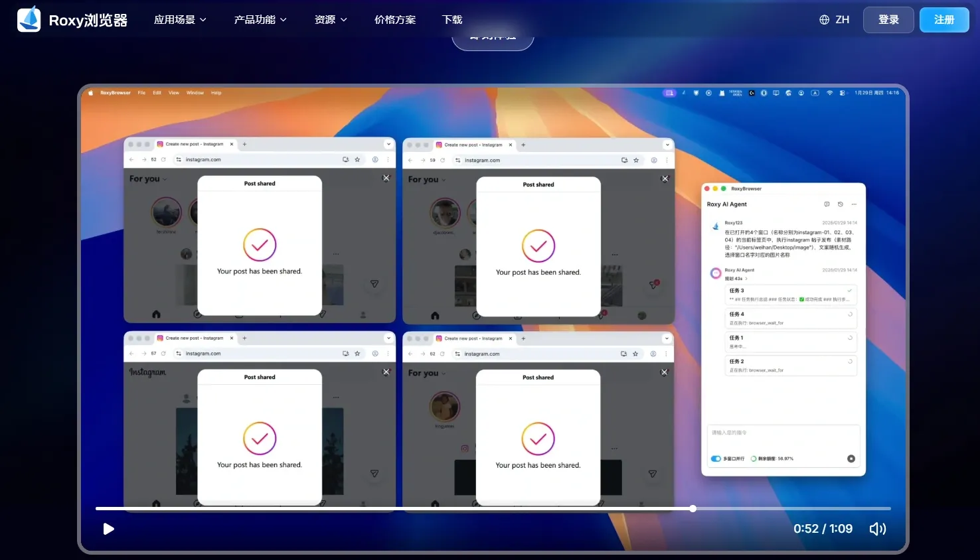Expand the tab list chevron in window 52

(388, 144)
